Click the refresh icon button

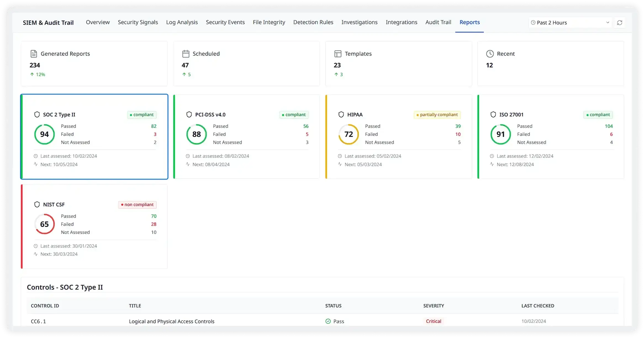[619, 23]
